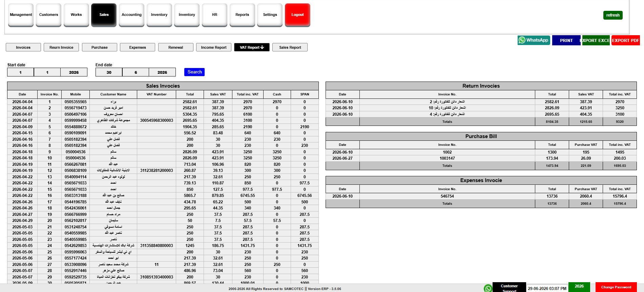Click Purchase Bill date 2026-06-27
This screenshot has height=292, width=644.
[342, 158]
